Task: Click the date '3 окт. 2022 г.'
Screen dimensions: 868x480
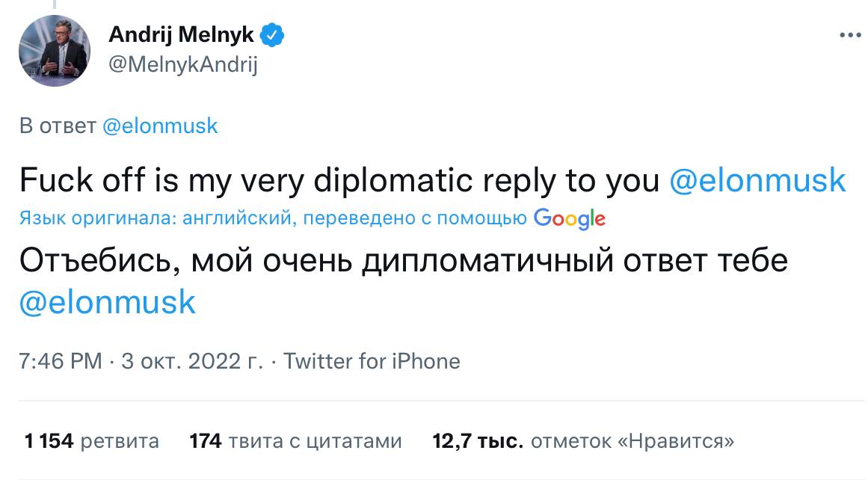Action: 191,362
